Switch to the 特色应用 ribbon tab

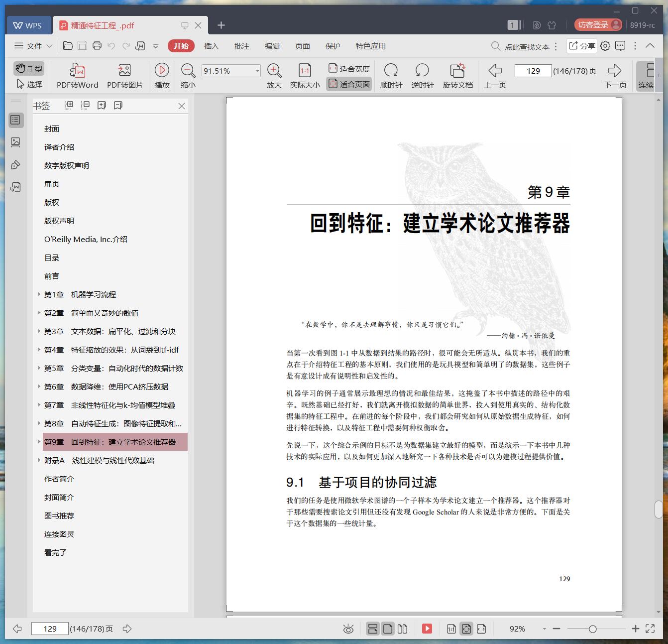coord(371,46)
